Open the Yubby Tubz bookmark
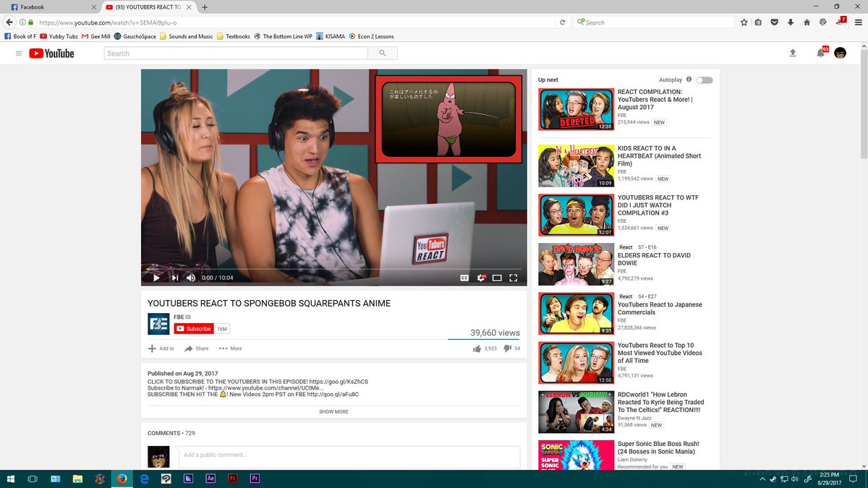868x488 pixels. click(59, 36)
